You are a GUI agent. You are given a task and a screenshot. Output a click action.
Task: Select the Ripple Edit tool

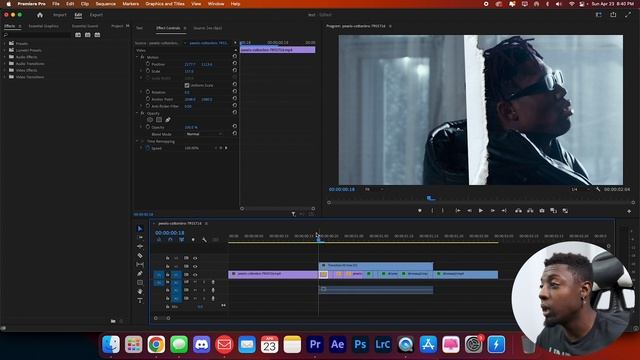pos(140,247)
